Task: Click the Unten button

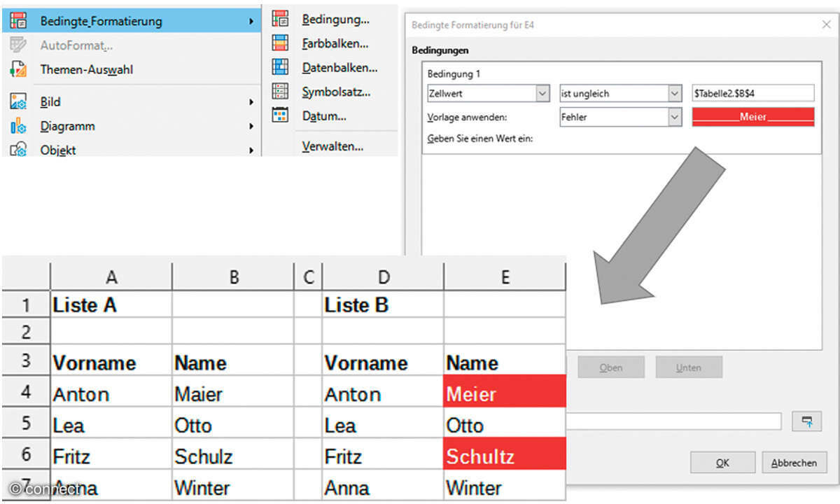Action: (689, 367)
